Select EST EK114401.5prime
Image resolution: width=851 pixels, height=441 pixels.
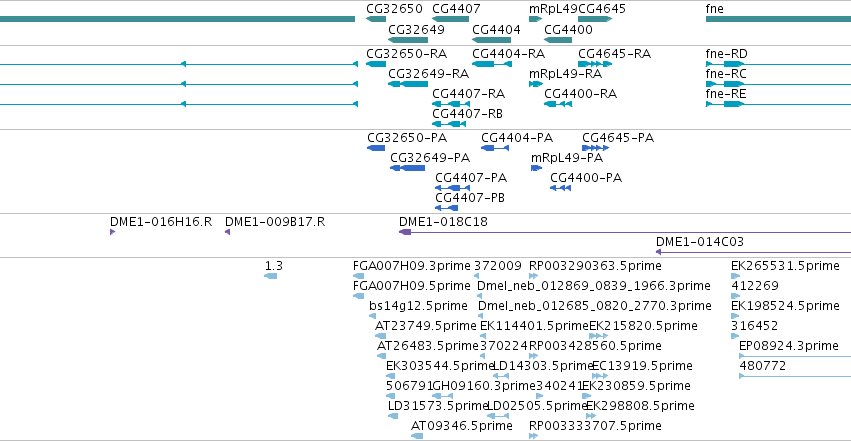point(534,326)
